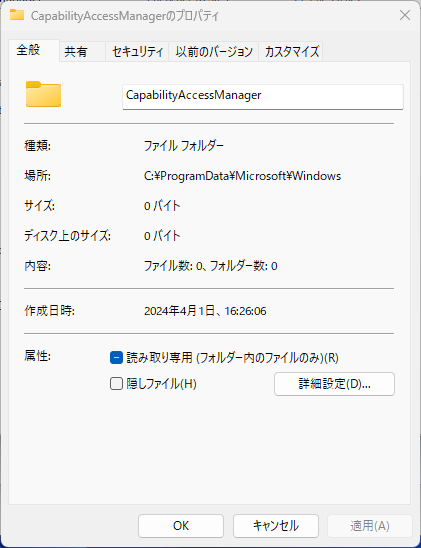Click the contents text ファイル数: 0、フォルダー数: 0
Screen dimensions: 421x548
[x=211, y=266]
